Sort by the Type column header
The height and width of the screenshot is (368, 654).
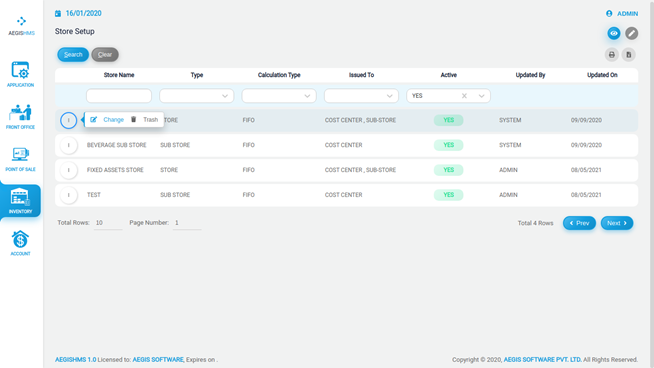tap(197, 75)
